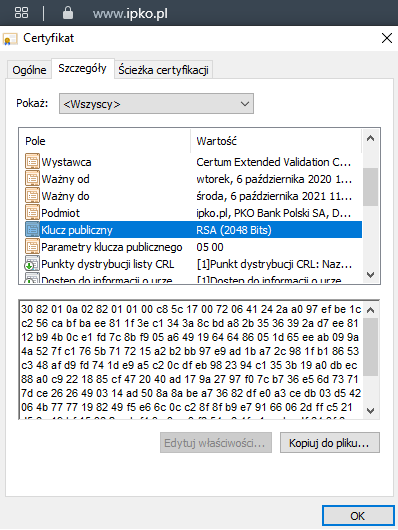Click the Kopiuj do pliku... button

tap(330, 443)
